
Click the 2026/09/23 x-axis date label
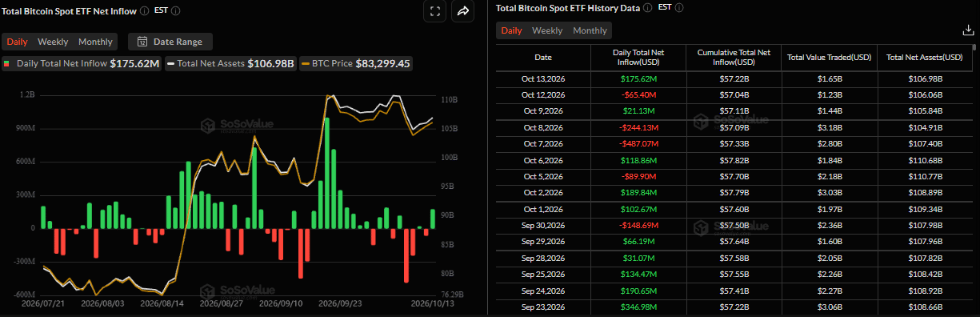[x=340, y=304]
